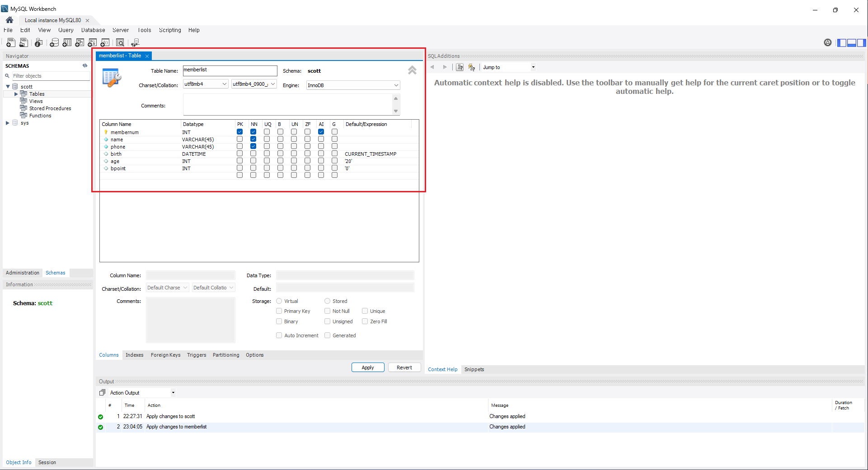Open the Administration navigator tab
868x470 pixels.
23,273
